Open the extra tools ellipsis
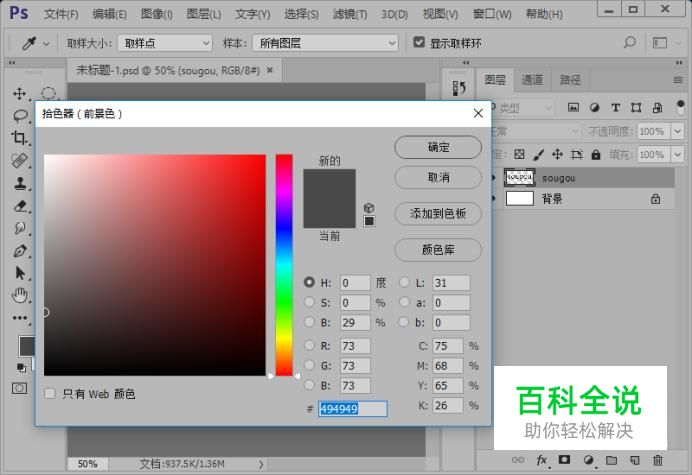Image resolution: width=692 pixels, height=475 pixels. point(20,317)
